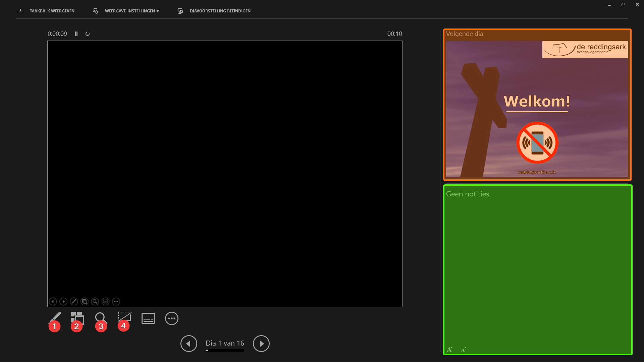Click small next arrow inside slide

pyautogui.click(x=63, y=301)
